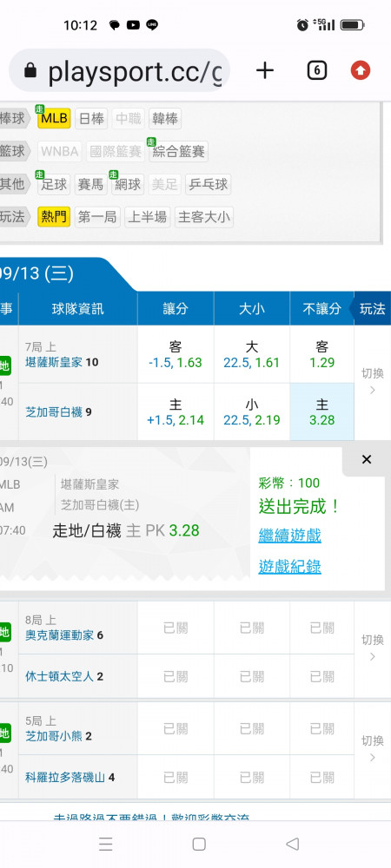Screen dimensions: 391x868
Task: Select the MLB league filter
Action: click(x=54, y=118)
